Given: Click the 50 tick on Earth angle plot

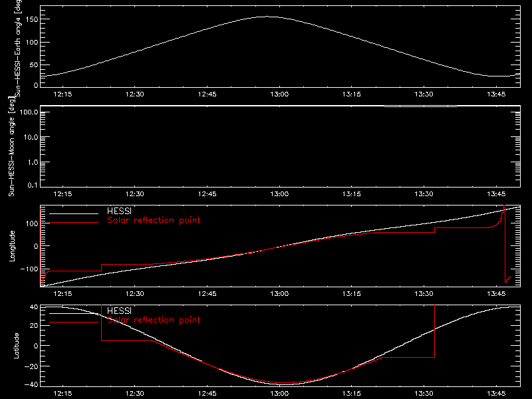Looking at the screenshot, I should pos(34,65).
